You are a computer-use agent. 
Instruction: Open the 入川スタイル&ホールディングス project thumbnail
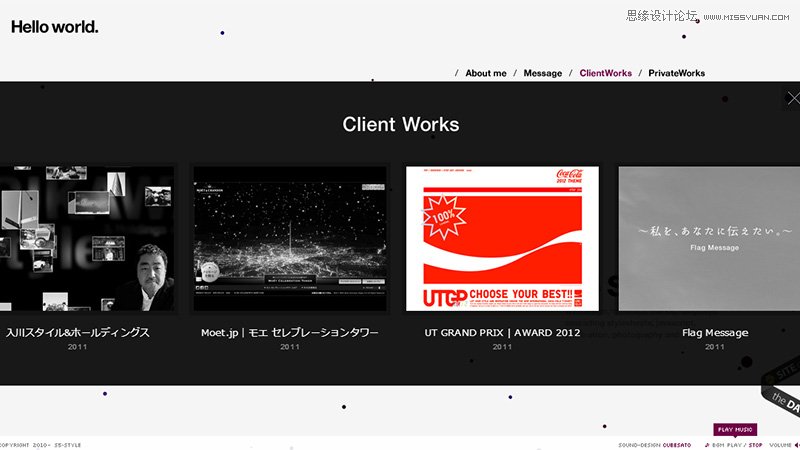coord(87,238)
